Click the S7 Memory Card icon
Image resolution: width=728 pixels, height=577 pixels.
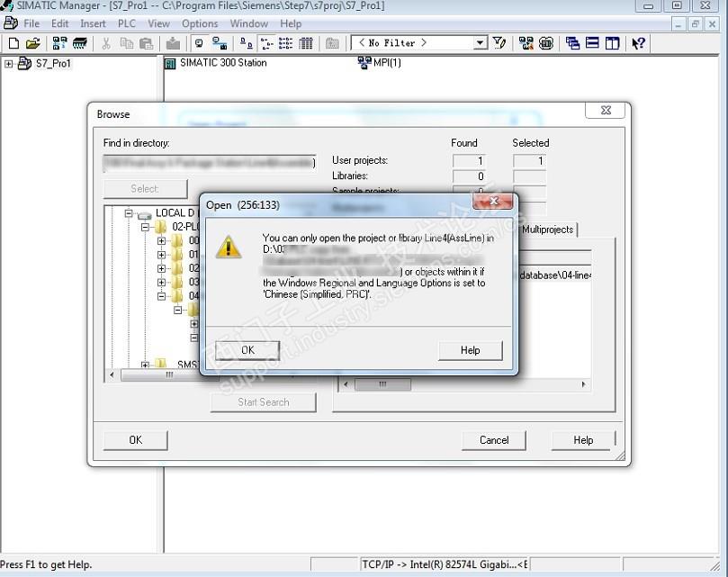[80, 44]
